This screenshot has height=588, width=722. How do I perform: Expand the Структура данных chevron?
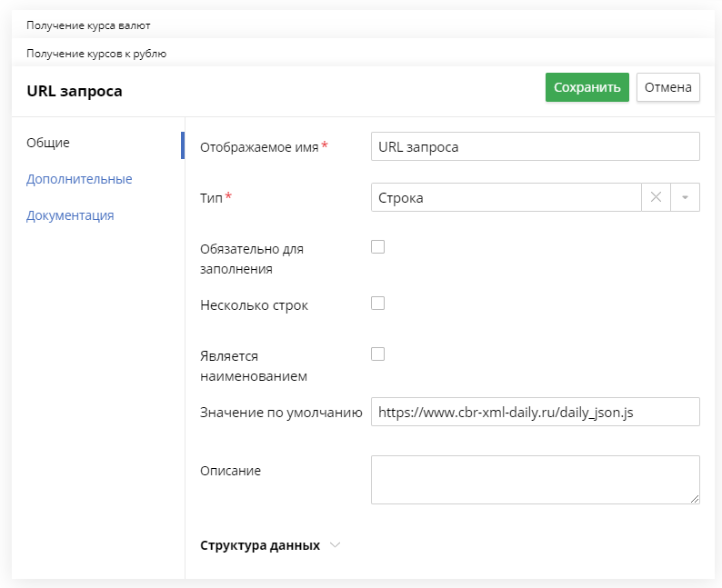(336, 545)
